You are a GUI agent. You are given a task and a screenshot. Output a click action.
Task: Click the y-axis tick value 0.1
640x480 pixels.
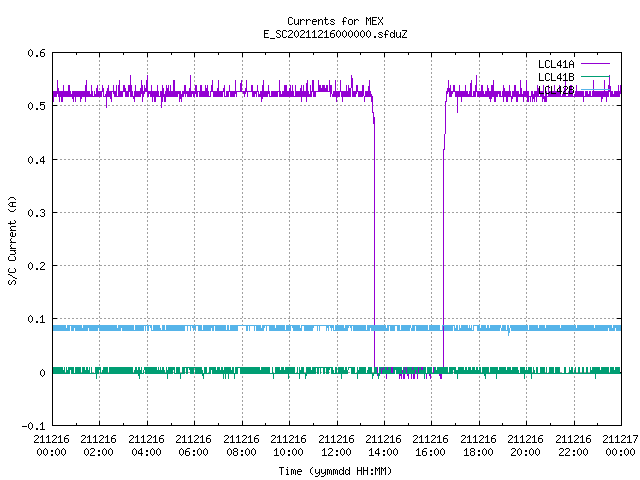point(36,319)
